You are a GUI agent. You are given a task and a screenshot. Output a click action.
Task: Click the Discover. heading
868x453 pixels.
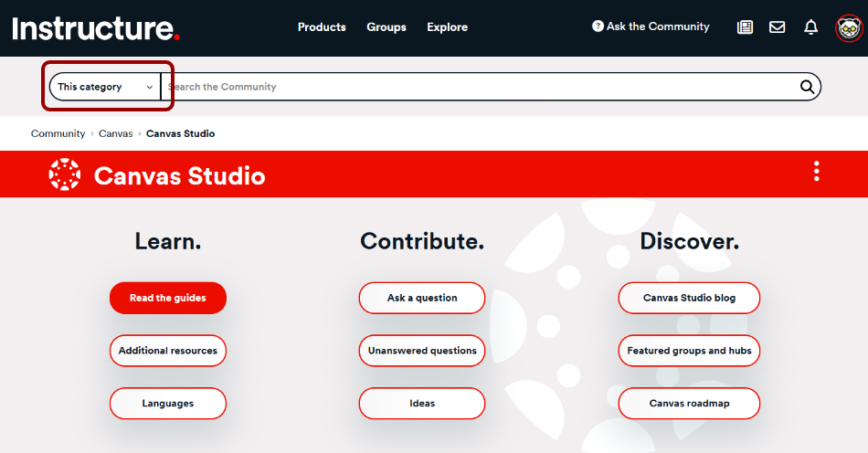(689, 242)
